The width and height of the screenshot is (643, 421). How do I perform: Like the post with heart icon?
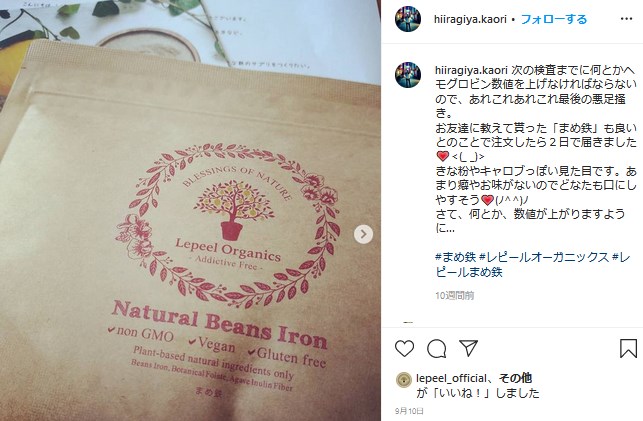point(404,348)
